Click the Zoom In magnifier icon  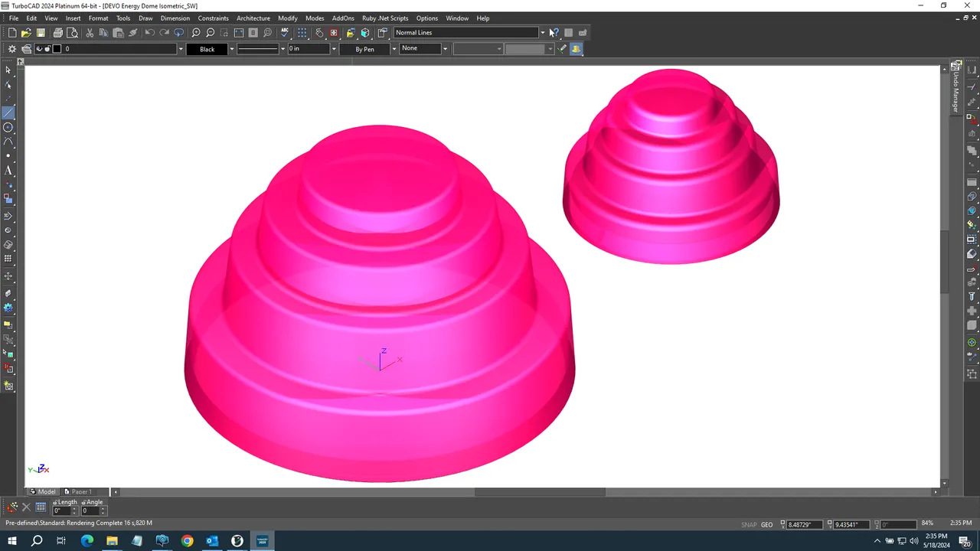(196, 32)
